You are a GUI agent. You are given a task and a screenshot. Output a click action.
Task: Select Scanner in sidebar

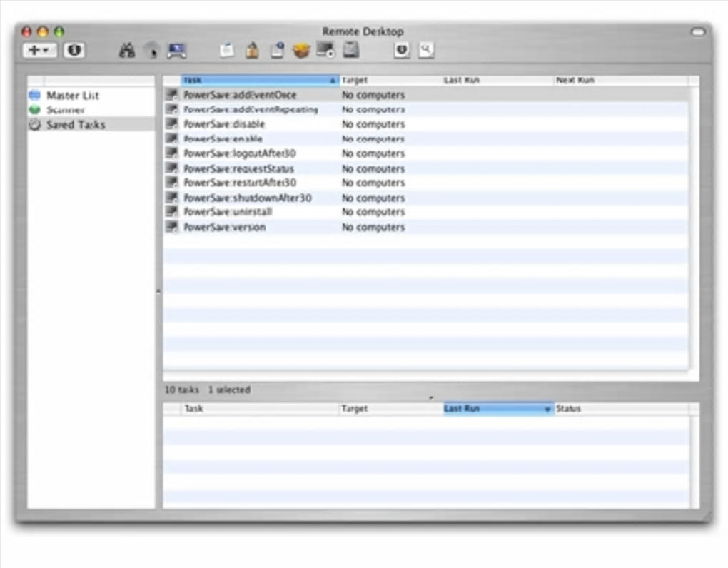(x=91, y=110)
